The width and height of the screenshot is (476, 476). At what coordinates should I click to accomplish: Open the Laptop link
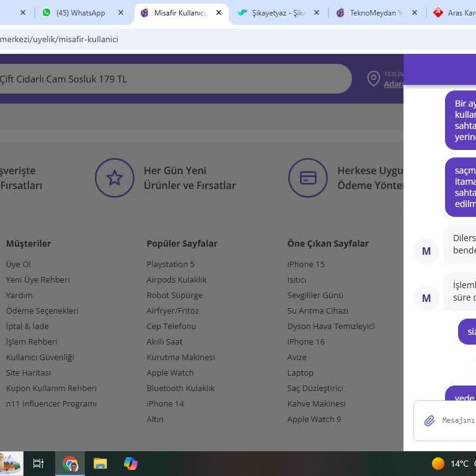(x=300, y=372)
